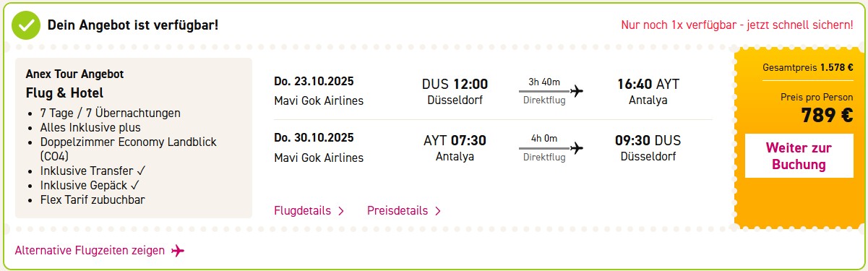Click the Anex Tour Angebot heading

(74, 74)
